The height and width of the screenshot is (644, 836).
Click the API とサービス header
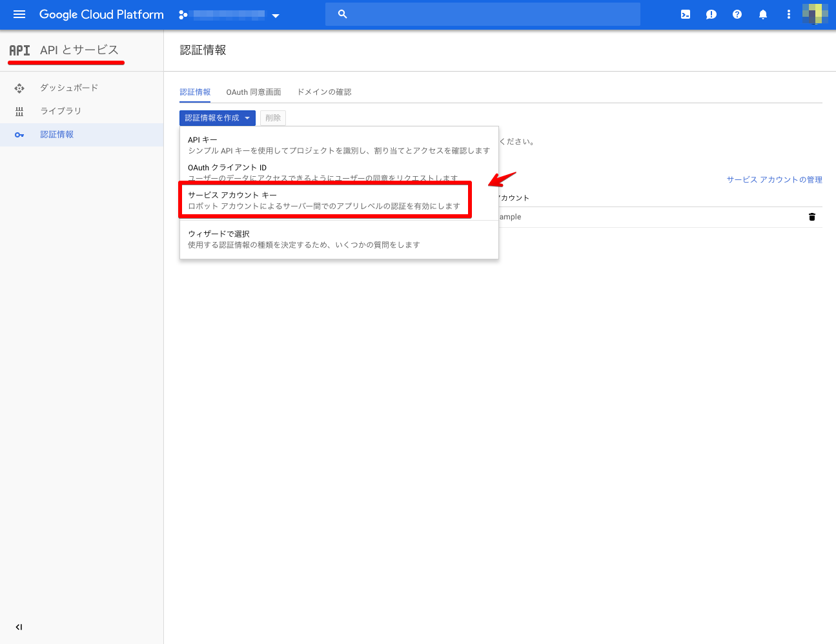click(x=79, y=50)
